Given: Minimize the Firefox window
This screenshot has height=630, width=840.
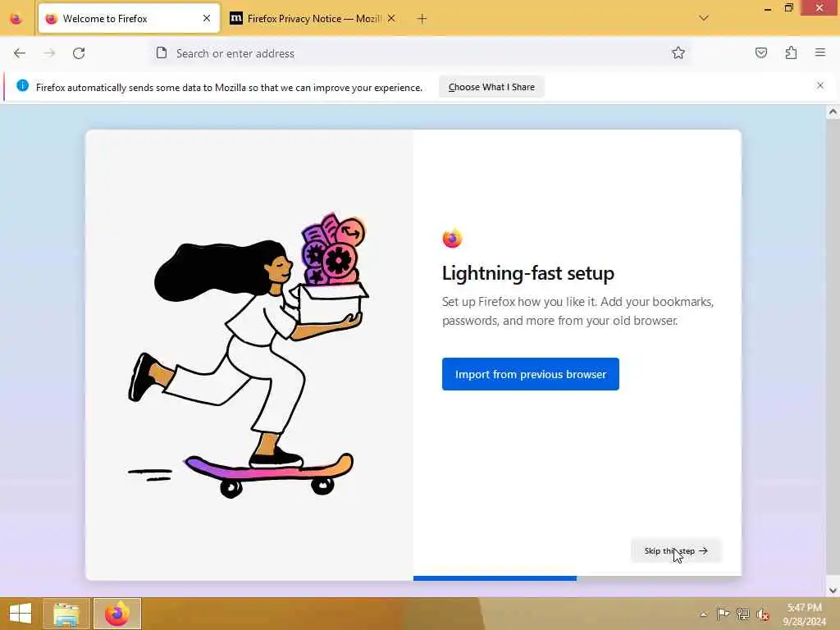Looking at the screenshot, I should point(768,8).
